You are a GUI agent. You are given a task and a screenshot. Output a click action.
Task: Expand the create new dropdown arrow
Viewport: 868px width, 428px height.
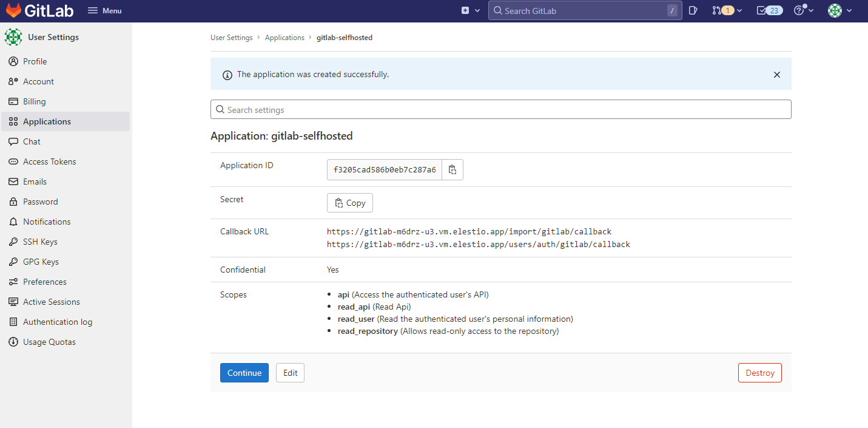tap(477, 10)
